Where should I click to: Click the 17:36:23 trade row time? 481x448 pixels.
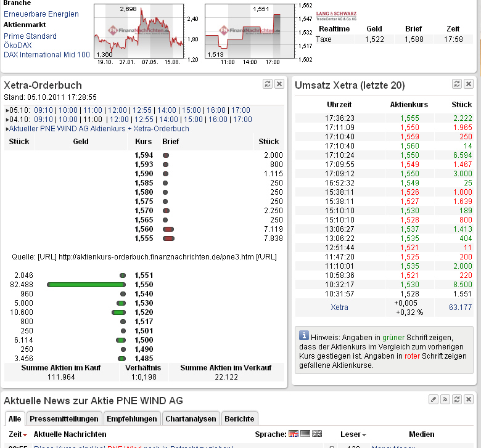point(340,118)
